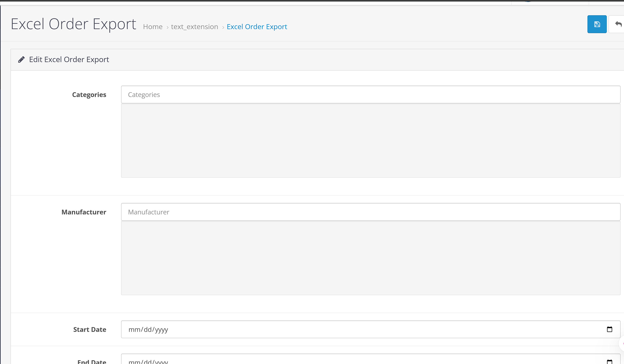
Task: Go to the Home breadcrumb
Action: (x=153, y=27)
